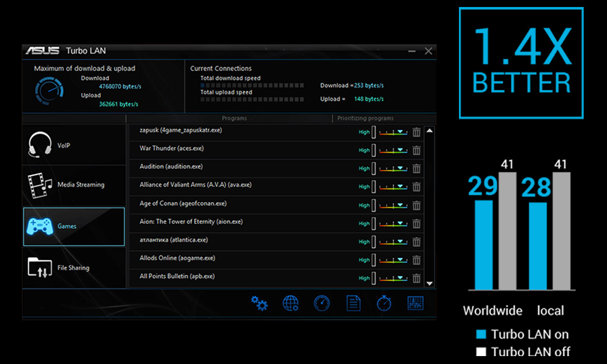Click the bandwidth gauge dial icon

49,91
